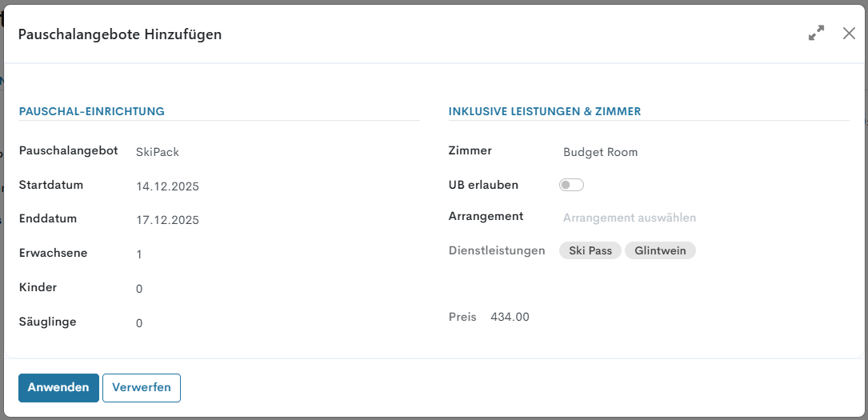Edit the Erwachsene count field

139,254
